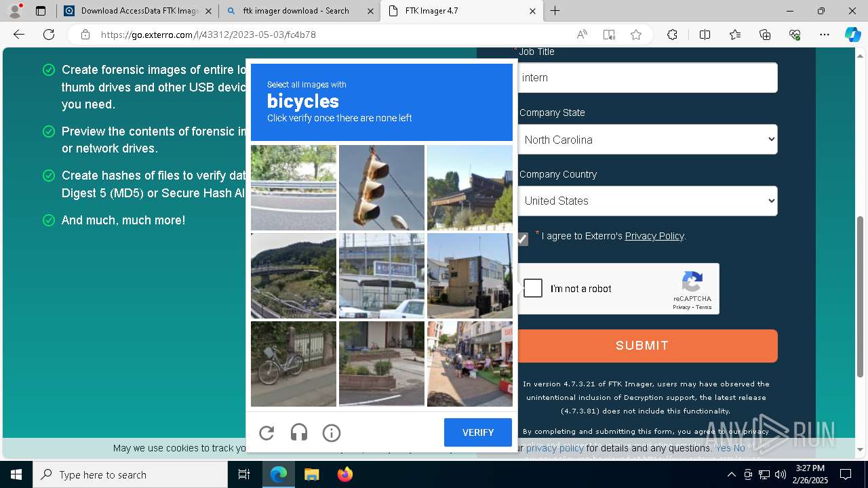868x488 pixels.
Task: Open browser Collections panel
Action: coord(765,35)
